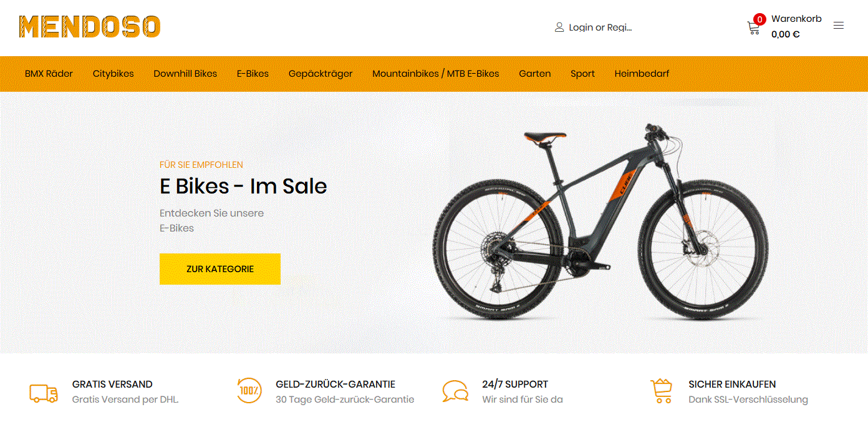868x422 pixels.
Task: Select Downhill Bikes in the navigation
Action: [185, 74]
